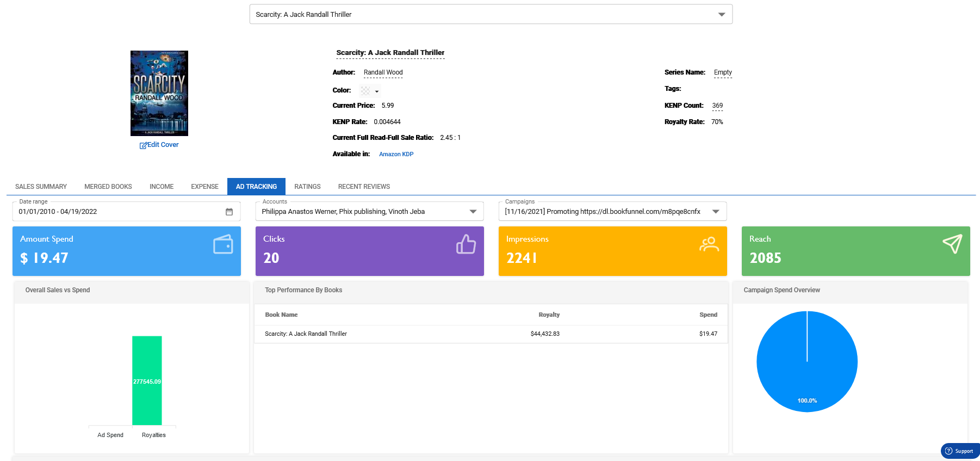This screenshot has width=980, height=461.
Task: Open the color picker dropdown arrow
Action: click(x=377, y=91)
